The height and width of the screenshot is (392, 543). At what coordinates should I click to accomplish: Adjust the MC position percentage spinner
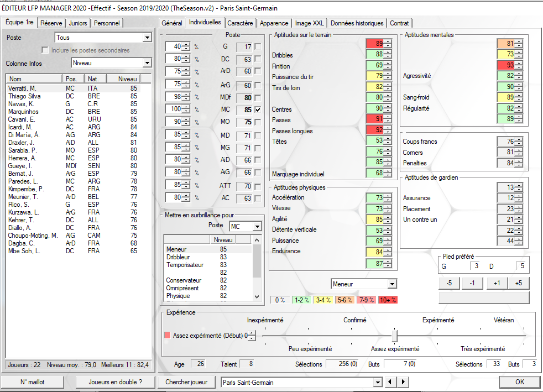tap(186, 109)
